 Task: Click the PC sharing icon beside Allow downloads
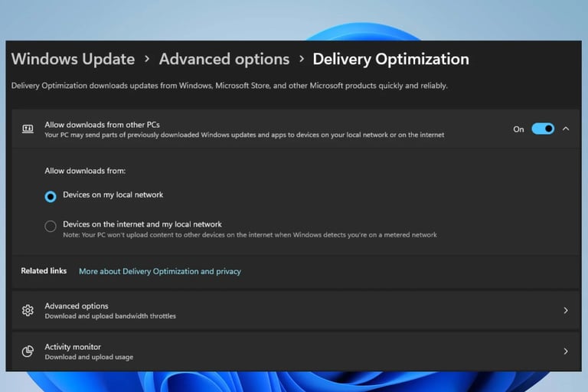click(x=28, y=129)
